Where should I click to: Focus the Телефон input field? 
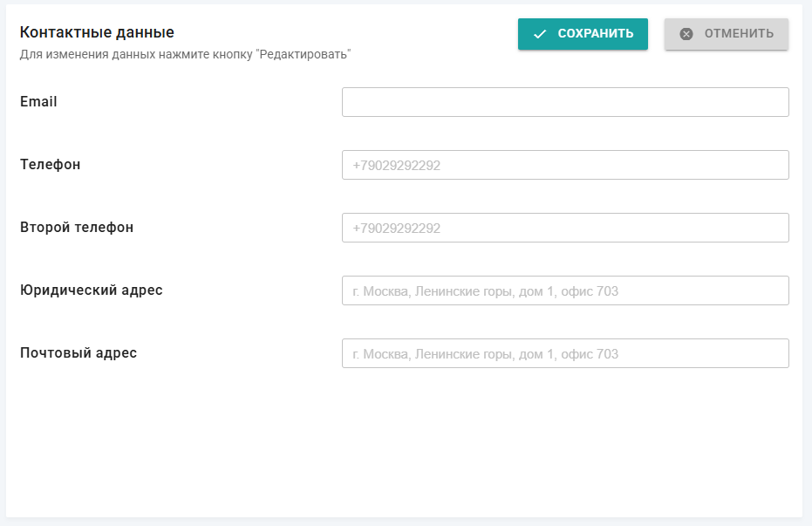click(565, 165)
